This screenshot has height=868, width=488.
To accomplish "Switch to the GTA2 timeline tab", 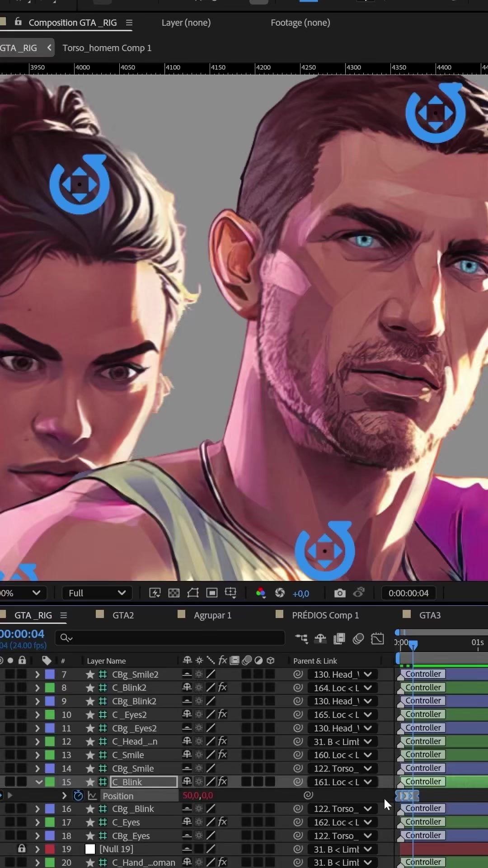I will click(123, 615).
